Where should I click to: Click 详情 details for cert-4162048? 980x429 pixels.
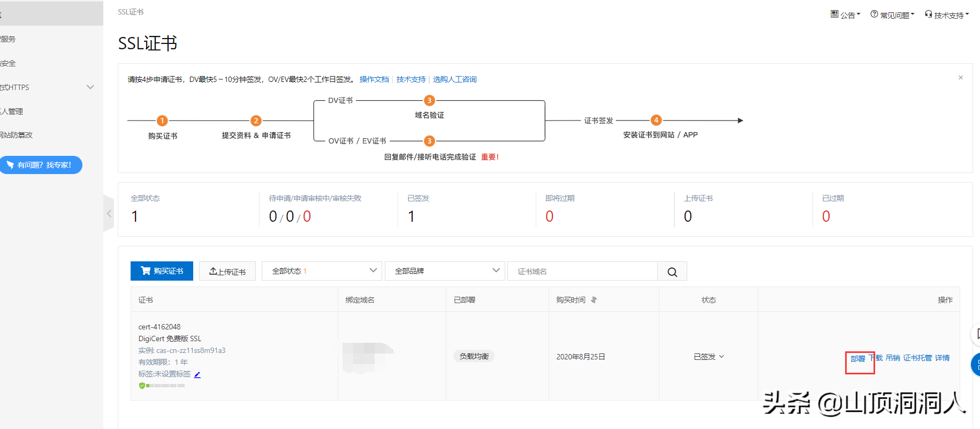942,358
